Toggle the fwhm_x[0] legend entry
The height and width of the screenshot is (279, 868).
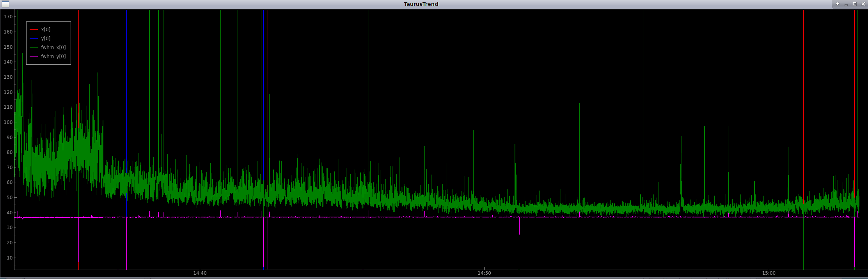[x=53, y=48]
